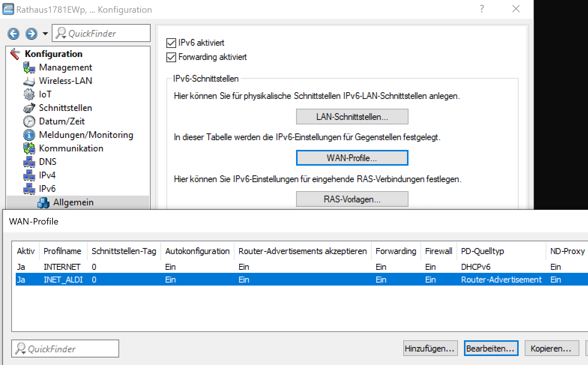Select the INTERNET profile row
This screenshot has height=365, width=588.
(302, 267)
